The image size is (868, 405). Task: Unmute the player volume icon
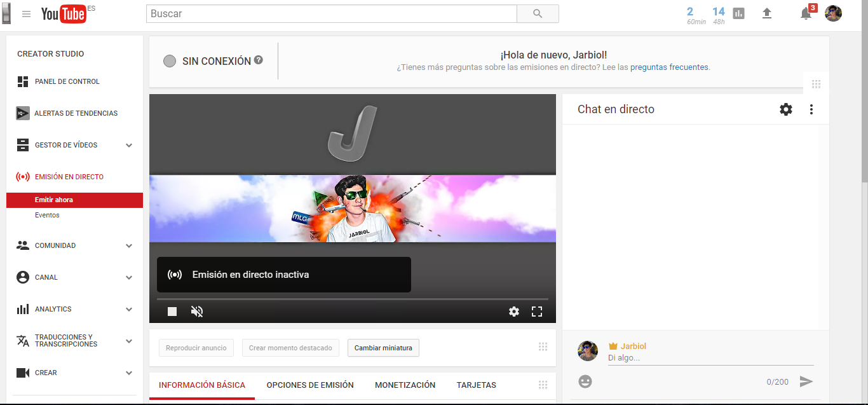197,312
